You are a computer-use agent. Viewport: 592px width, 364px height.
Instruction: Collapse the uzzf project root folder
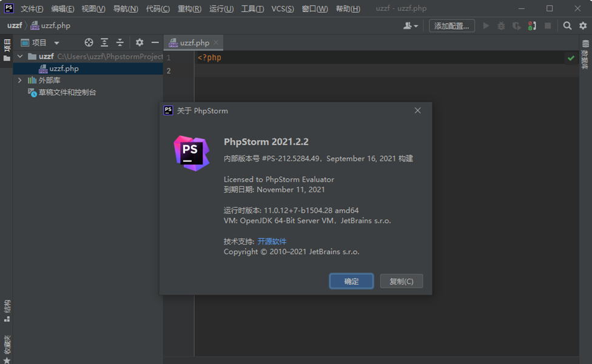coord(20,56)
